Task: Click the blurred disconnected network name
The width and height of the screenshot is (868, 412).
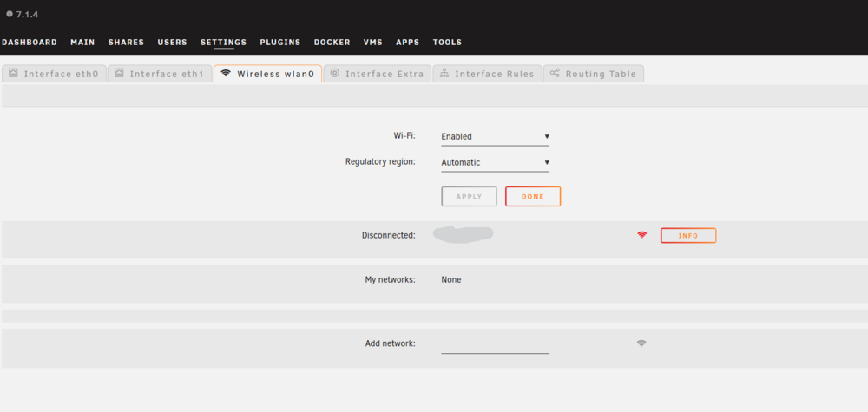Action: pyautogui.click(x=463, y=234)
